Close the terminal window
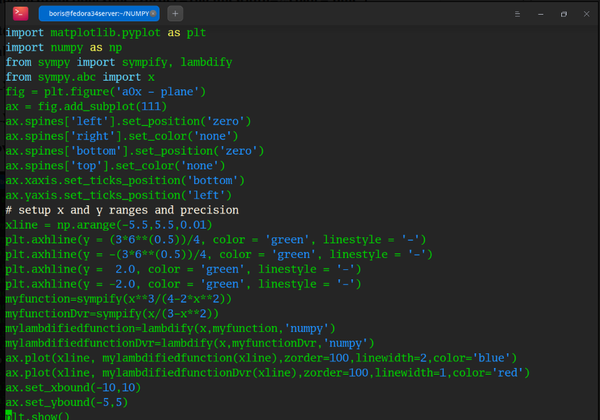This screenshot has width=600, height=420. 586,14
